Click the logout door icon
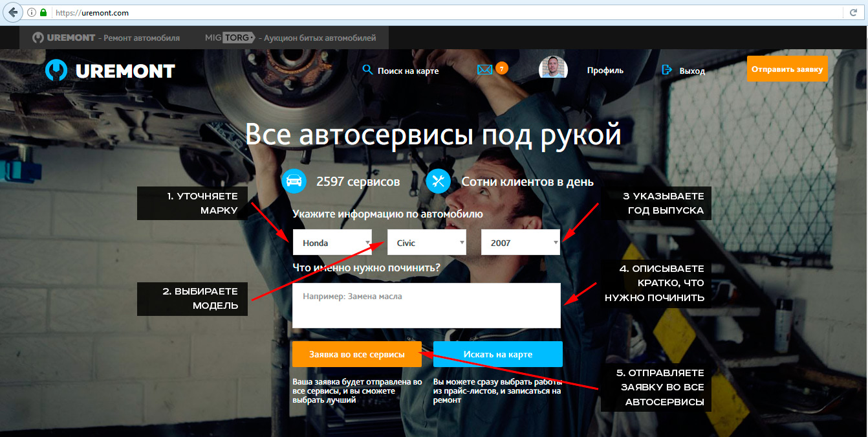The width and height of the screenshot is (868, 437). (x=667, y=70)
